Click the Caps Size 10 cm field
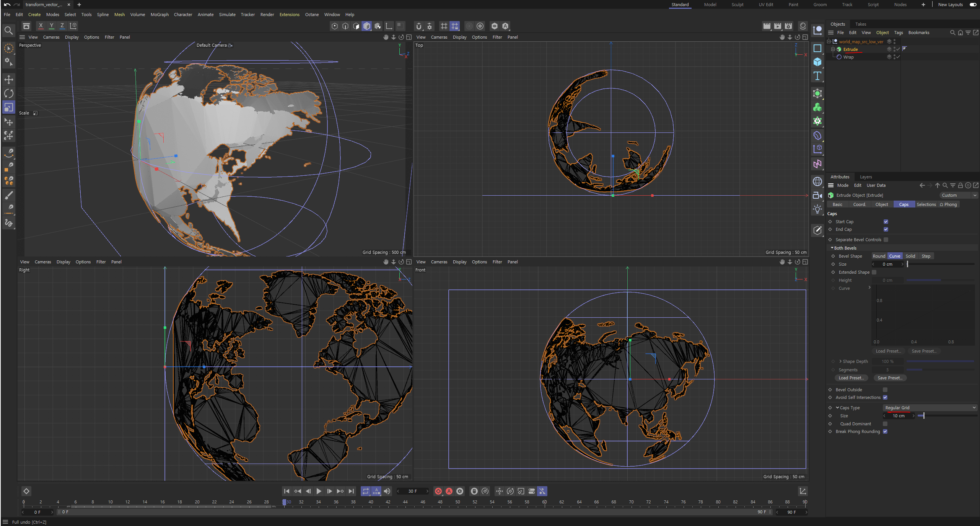Viewport: 980px width, 526px height. 899,416
